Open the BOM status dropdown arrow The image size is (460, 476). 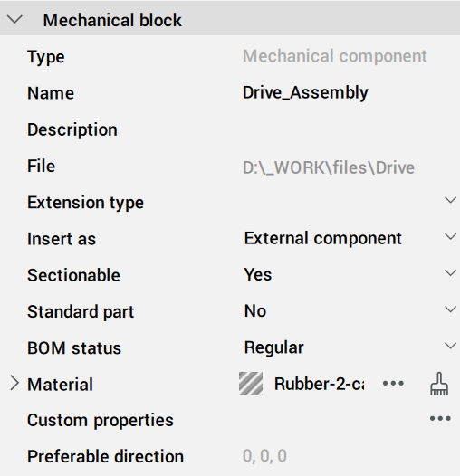pyautogui.click(x=450, y=346)
